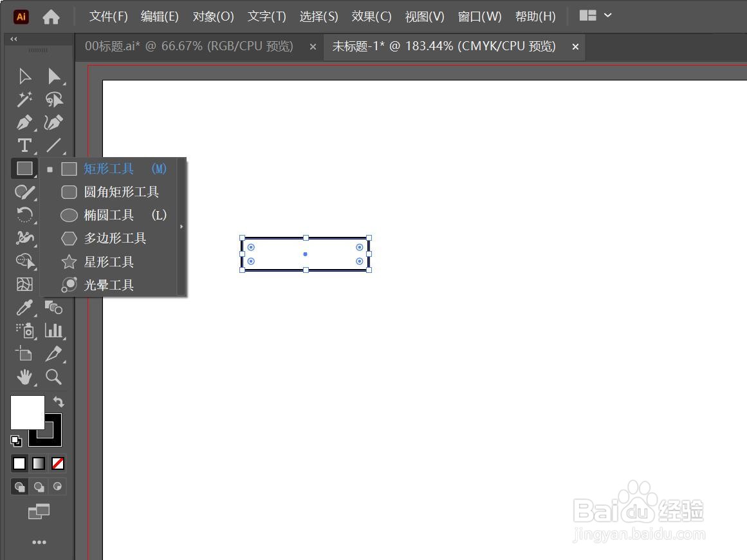Open Edit Toolbar three dots
747x560 pixels.
(x=39, y=542)
